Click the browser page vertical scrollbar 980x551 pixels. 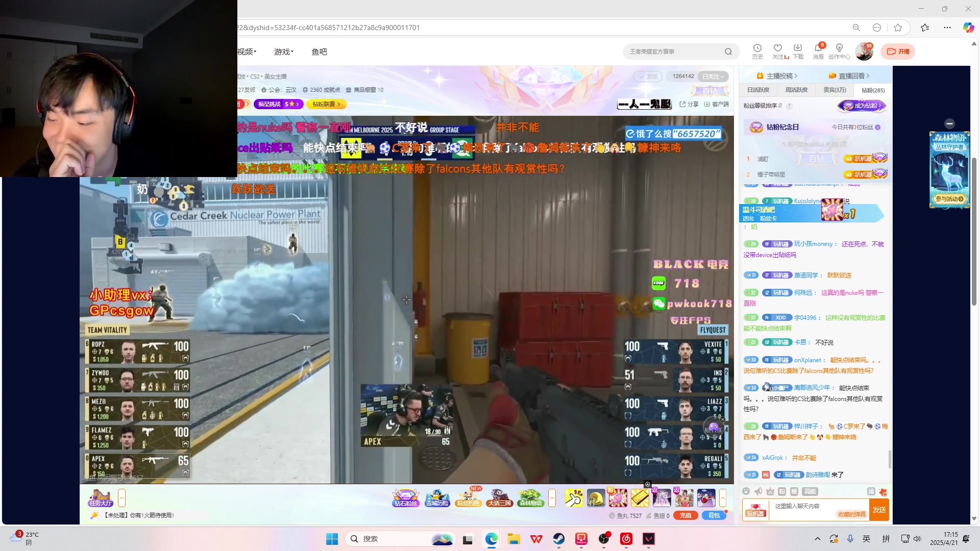[974, 232]
